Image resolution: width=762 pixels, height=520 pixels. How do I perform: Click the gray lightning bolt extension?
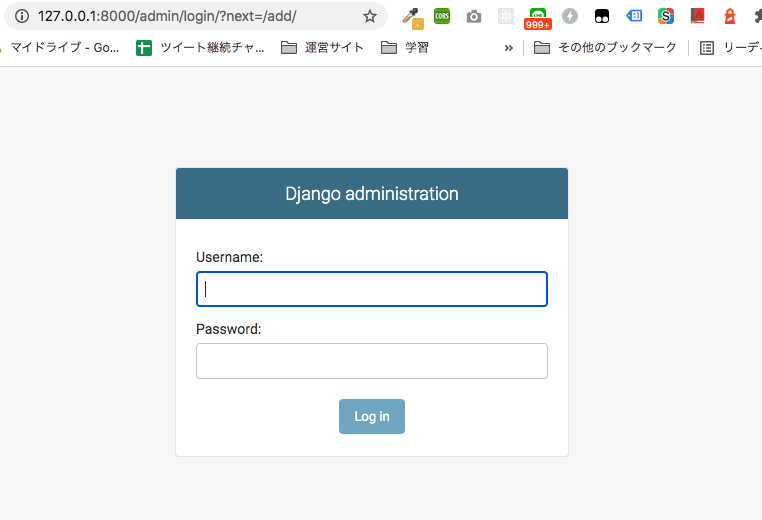[570, 16]
